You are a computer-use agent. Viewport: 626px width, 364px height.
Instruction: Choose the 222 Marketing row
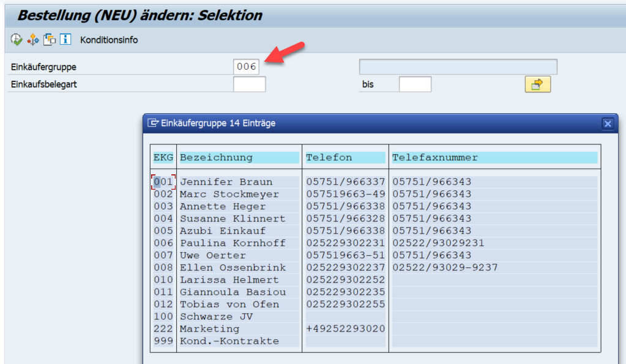pos(209,329)
